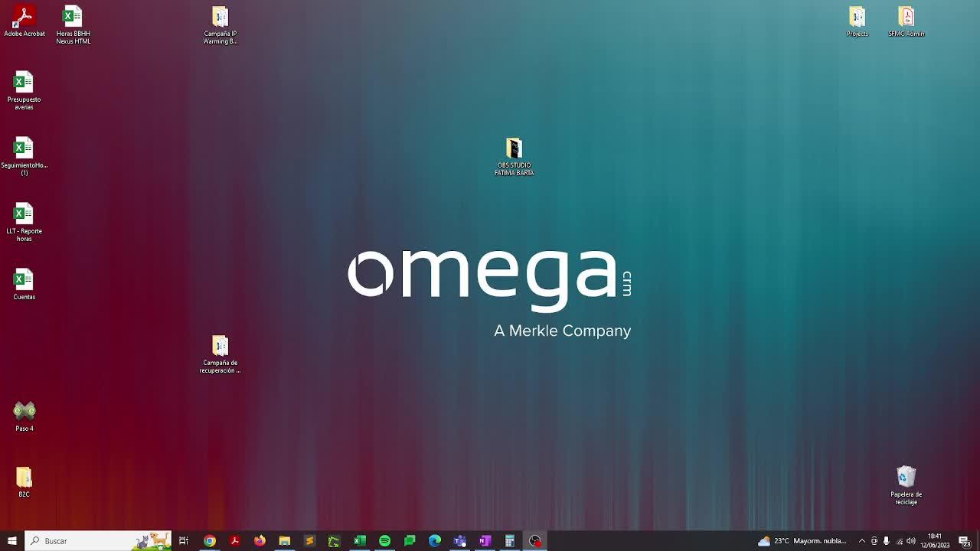Select the Papelera de reciclaje icon

pos(906,486)
